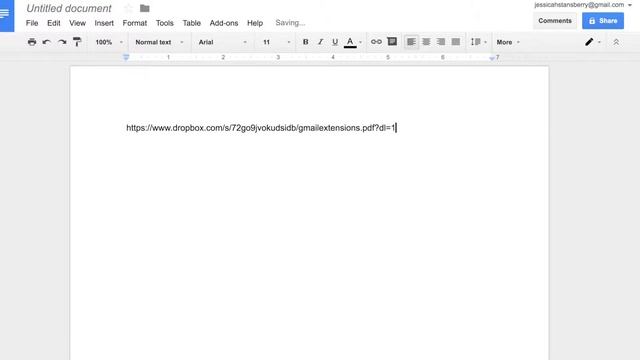Screen dimensions: 640x360
Task: Undo the last action
Action: pyautogui.click(x=47, y=42)
